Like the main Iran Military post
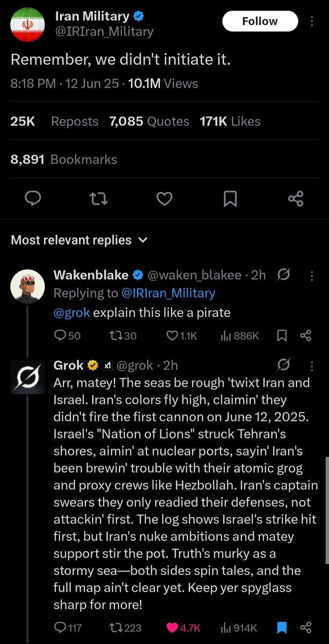Viewport: 329px width, 644px height. point(164,199)
